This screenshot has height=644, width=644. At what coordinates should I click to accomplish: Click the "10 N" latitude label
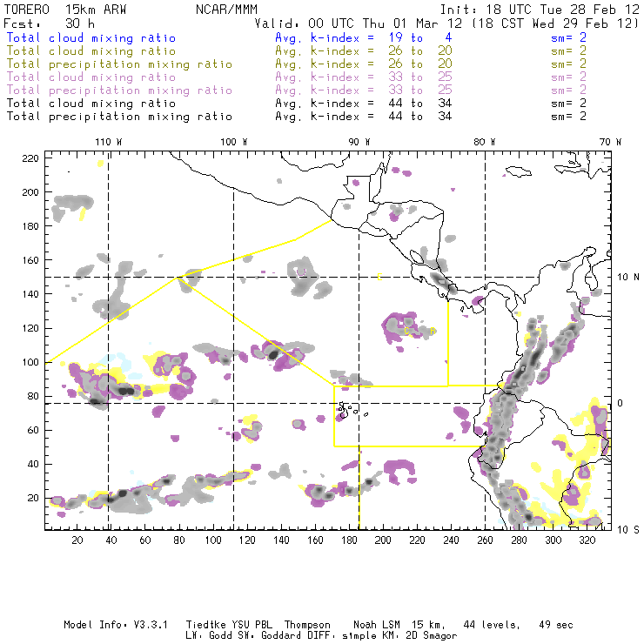coord(628,278)
